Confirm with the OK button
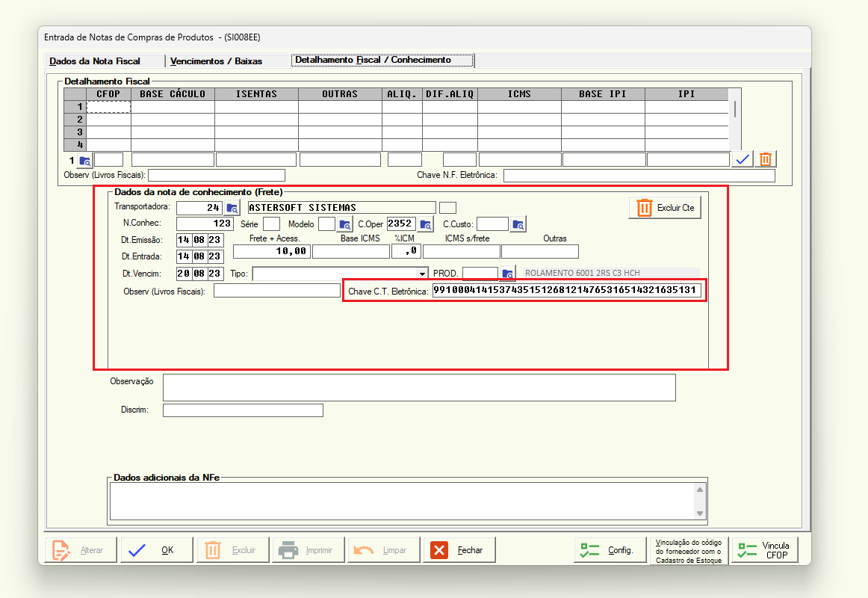 [x=157, y=550]
